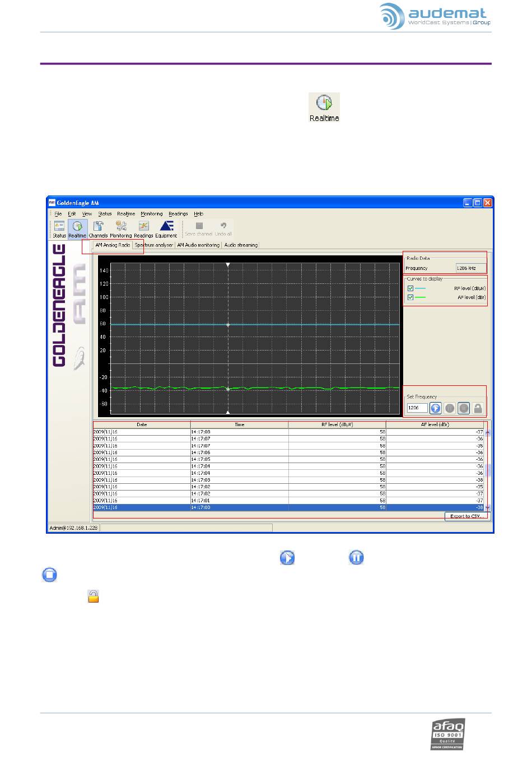Pause measurement in the Set Frequency box
The height and width of the screenshot is (761, 532).
[x=450, y=408]
